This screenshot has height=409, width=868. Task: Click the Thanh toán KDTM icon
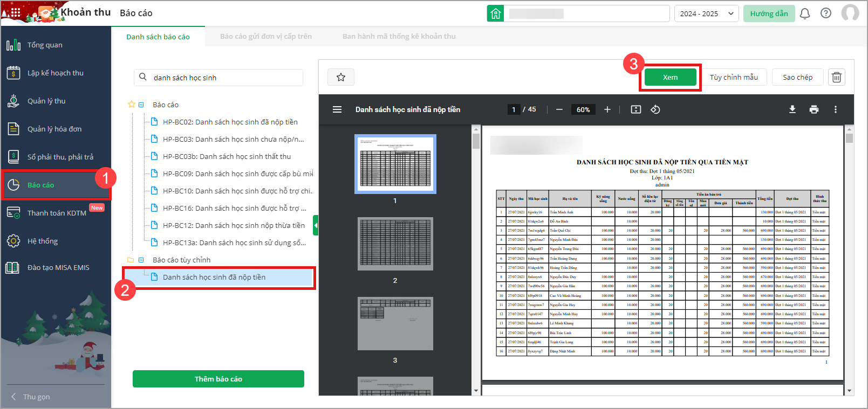(13, 213)
